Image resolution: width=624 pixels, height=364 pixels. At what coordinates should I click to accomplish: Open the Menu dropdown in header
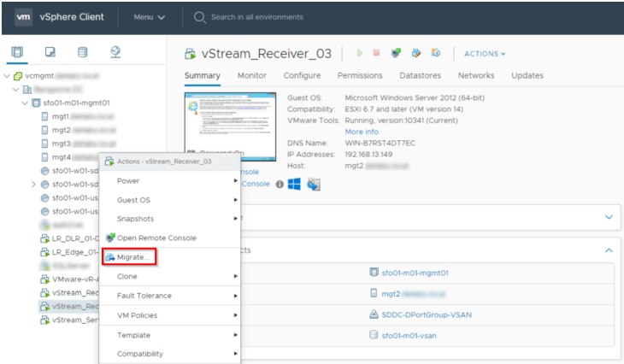pos(150,17)
